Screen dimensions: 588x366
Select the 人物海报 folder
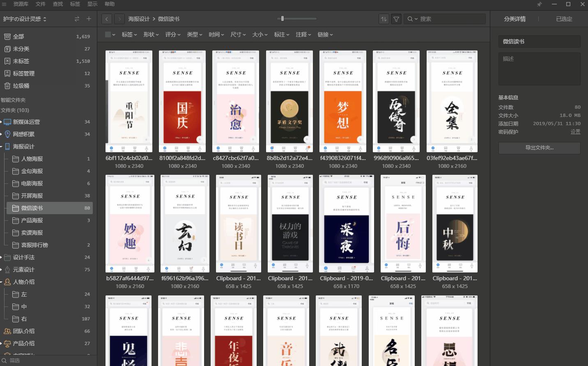tap(50, 159)
